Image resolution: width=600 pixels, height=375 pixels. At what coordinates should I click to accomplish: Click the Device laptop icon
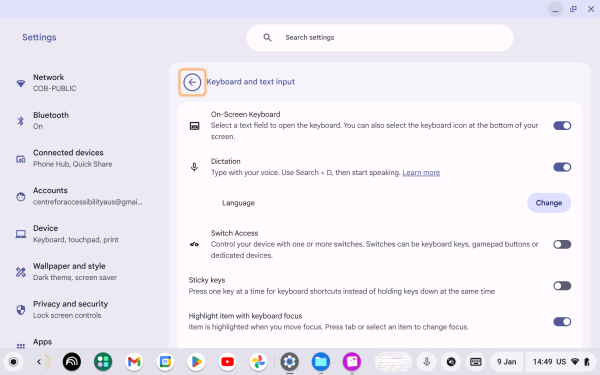click(21, 234)
